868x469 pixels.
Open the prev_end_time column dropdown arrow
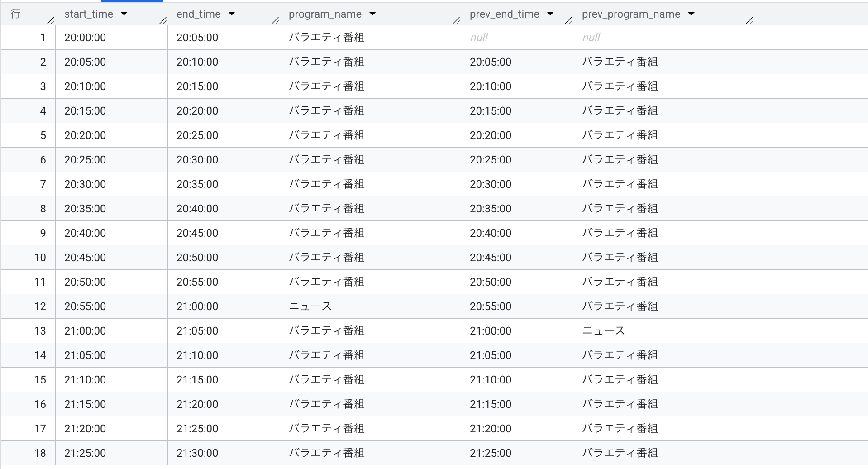[550, 14]
